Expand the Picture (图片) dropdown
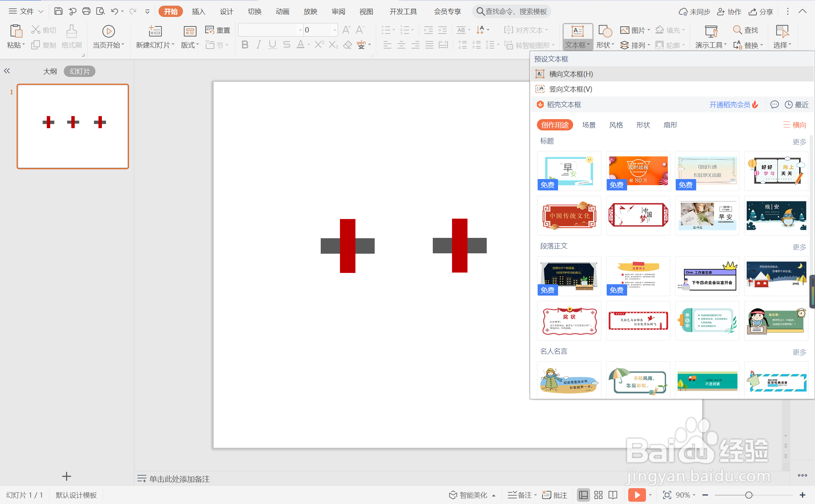Viewport: 815px width, 504px height. [x=649, y=30]
